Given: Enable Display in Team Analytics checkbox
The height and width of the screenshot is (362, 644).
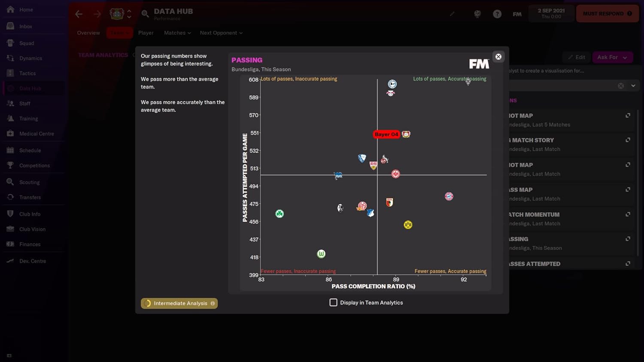Looking at the screenshot, I should [333, 302].
